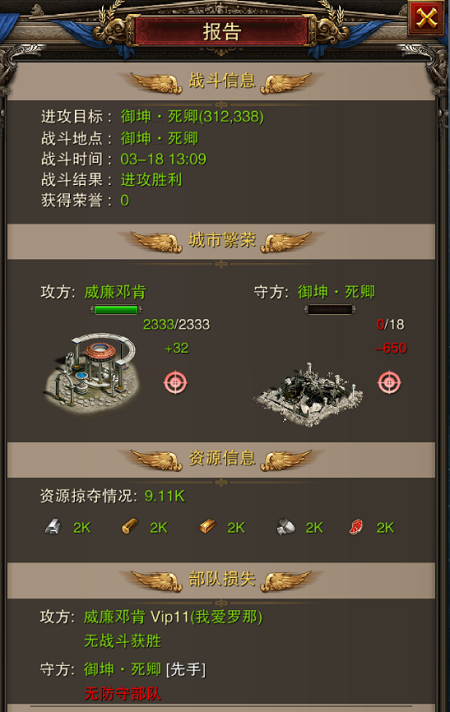
Task: Open attacker name 威廉邓肯 in city prosperity
Action: click(115, 292)
